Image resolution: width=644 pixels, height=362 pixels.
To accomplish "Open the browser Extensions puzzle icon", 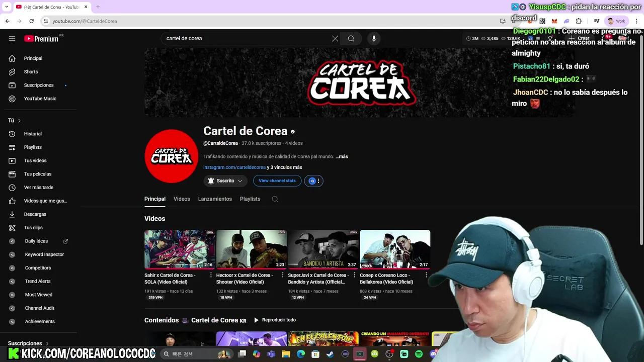I will point(579,21).
